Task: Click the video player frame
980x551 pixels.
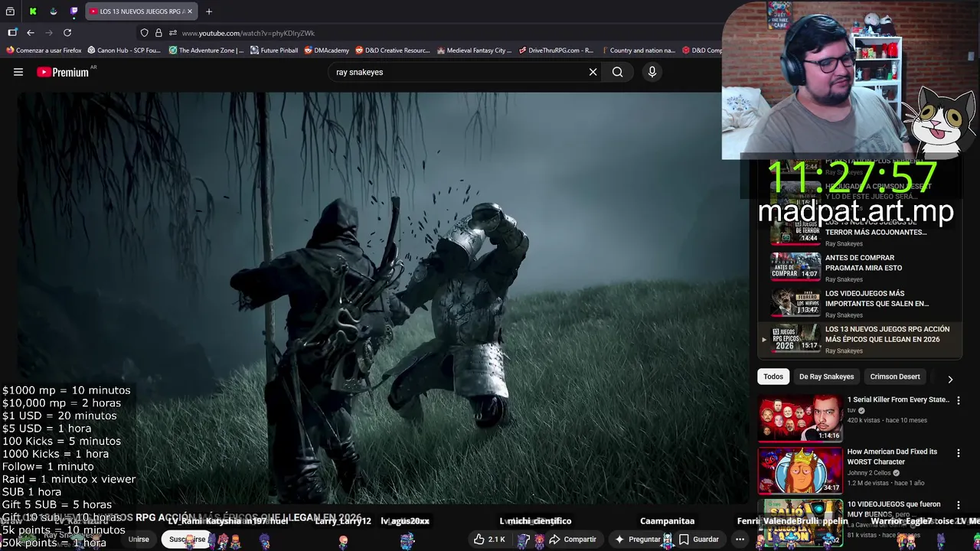Action: (383, 298)
